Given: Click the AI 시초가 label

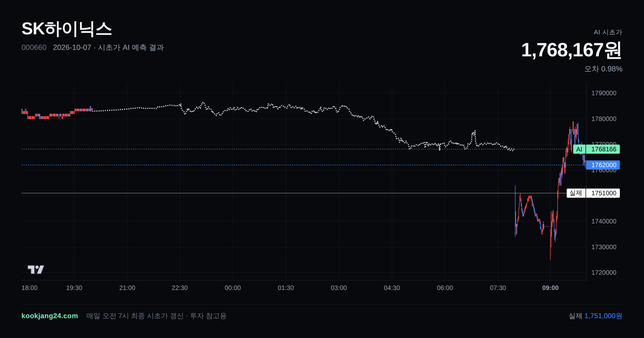Looking at the screenshot, I should pyautogui.click(x=608, y=32).
